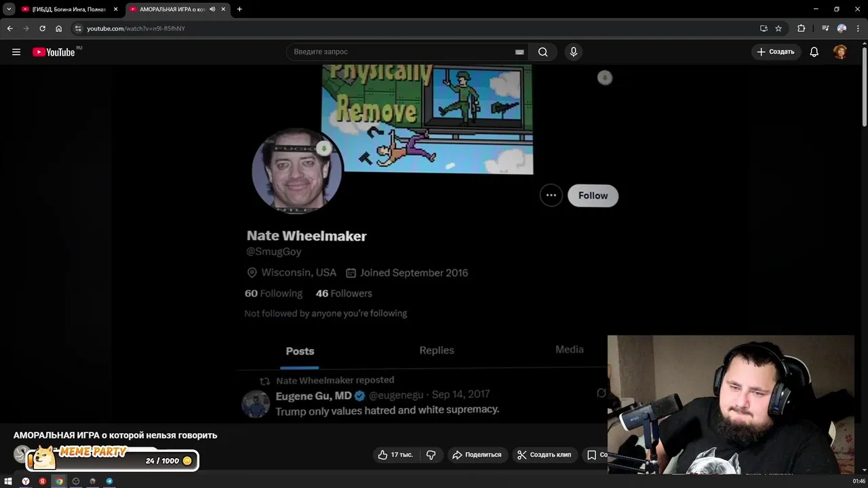Screen dimensions: 868x488
Task: Click the Follow button in the video
Action: [x=593, y=195]
